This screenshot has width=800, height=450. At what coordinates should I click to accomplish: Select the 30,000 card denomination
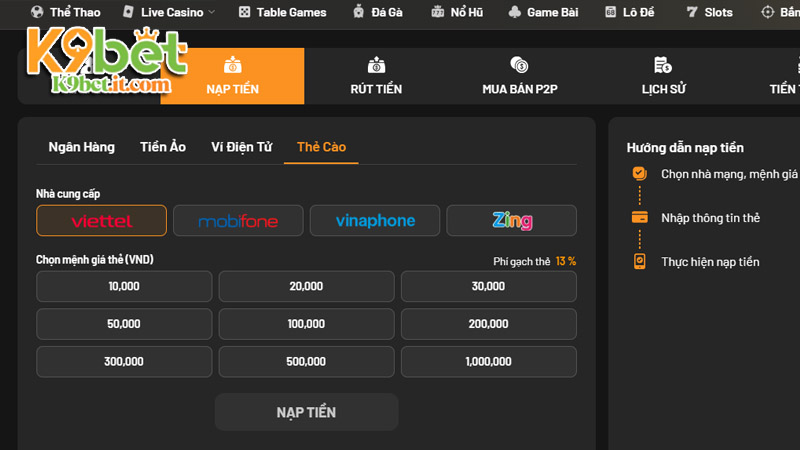(489, 286)
